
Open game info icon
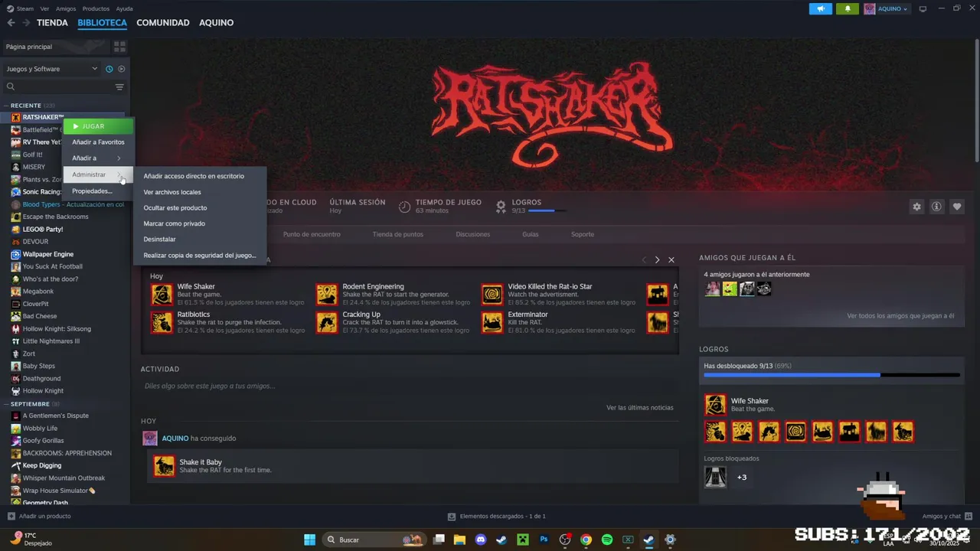(x=936, y=207)
